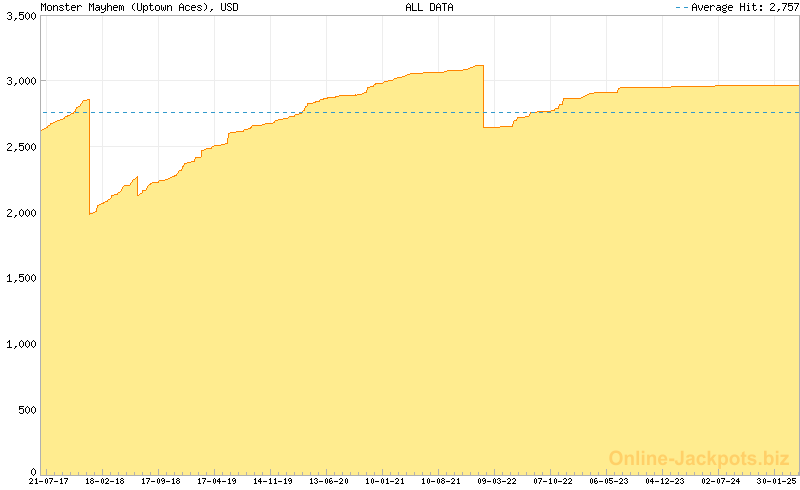Screen dimensions: 800x490
Task: Click the 1,000 y-axis value
Action: (x=19, y=344)
